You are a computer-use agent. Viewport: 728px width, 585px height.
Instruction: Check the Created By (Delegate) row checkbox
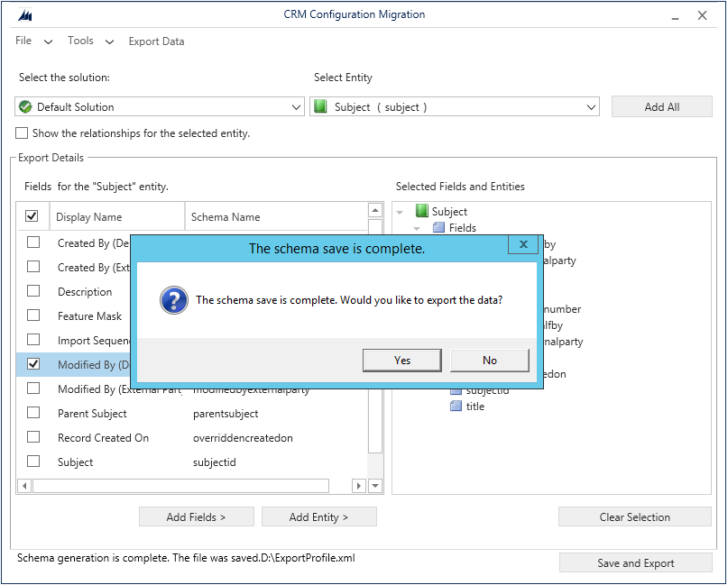click(33, 242)
